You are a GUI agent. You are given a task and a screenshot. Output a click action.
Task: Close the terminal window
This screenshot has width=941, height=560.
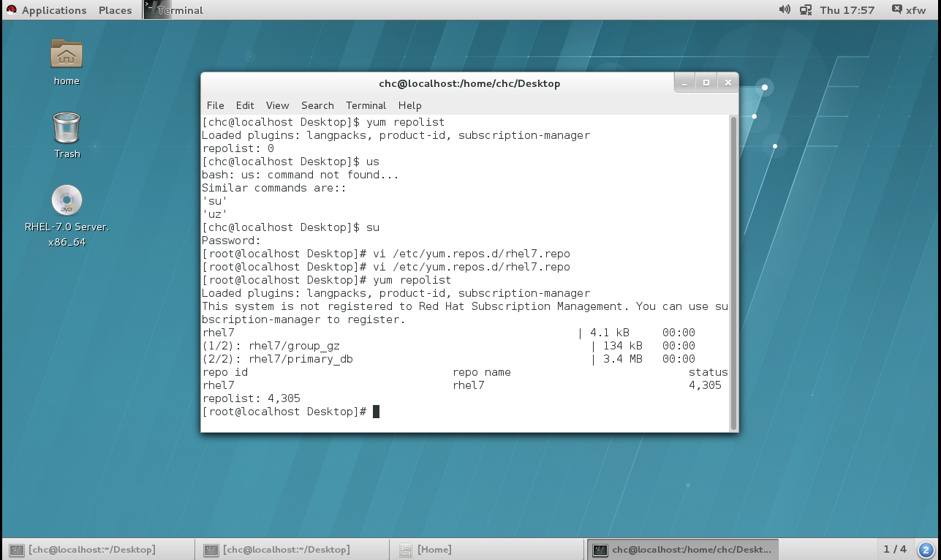[728, 83]
